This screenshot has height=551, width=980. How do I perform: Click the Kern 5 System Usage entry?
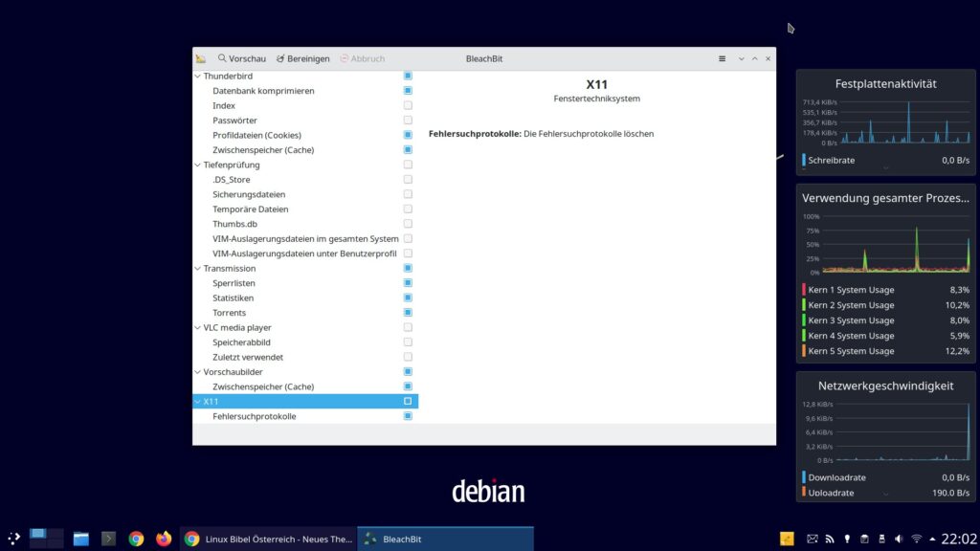coord(885,351)
